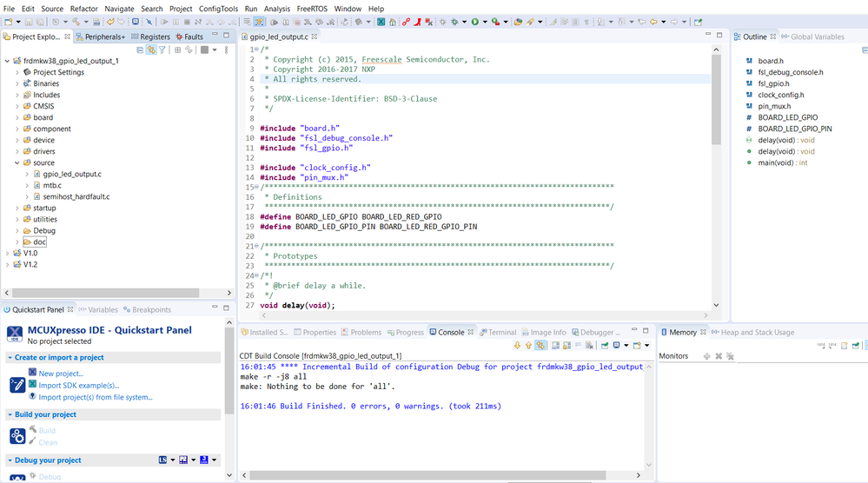This screenshot has width=868, height=483.
Task: Click the Clear Console icon
Action: (589, 345)
